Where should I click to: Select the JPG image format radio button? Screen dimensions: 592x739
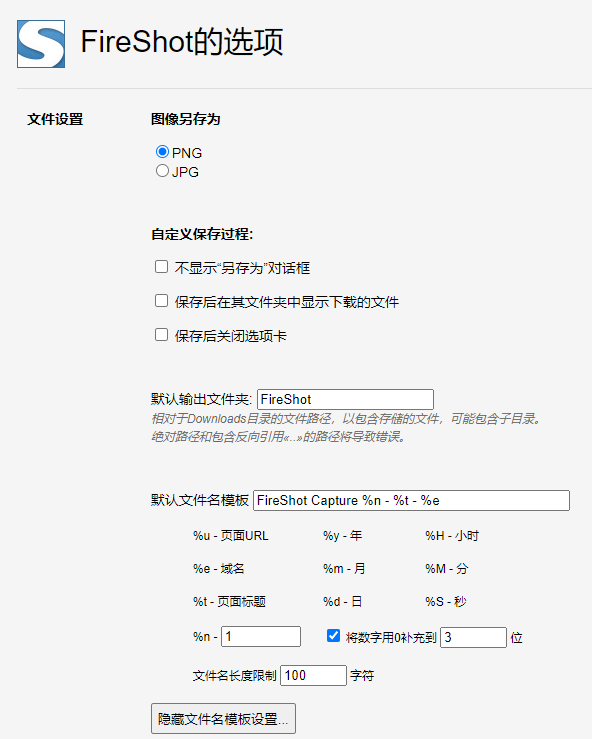tap(162, 171)
